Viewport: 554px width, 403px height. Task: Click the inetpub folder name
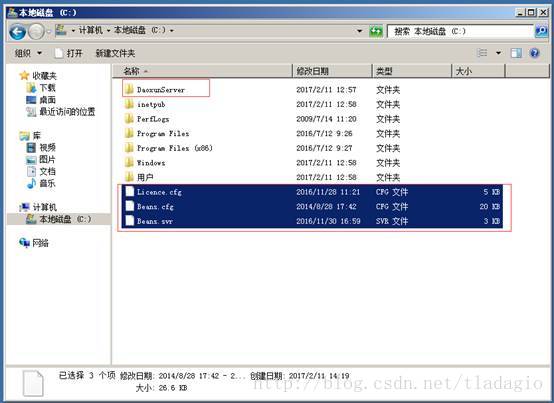coord(151,105)
